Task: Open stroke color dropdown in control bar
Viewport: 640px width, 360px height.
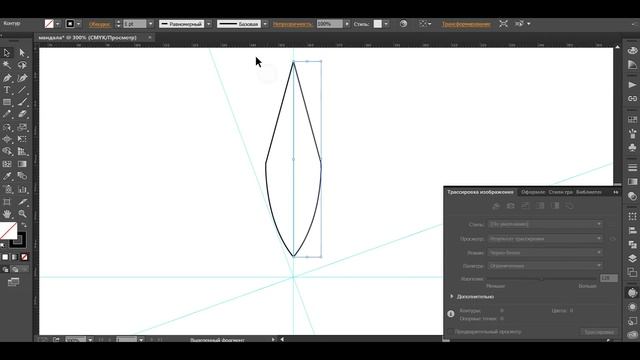Action: coord(79,24)
